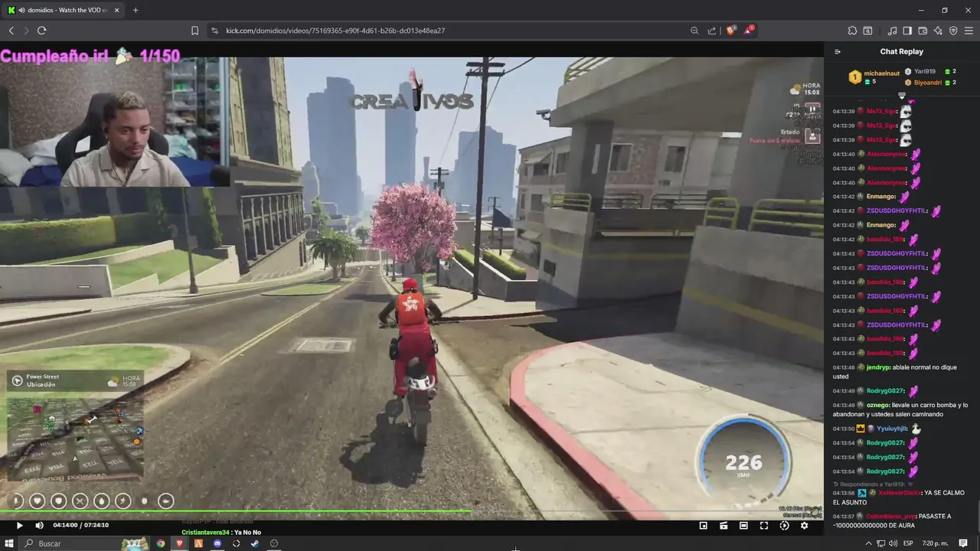
Task: Go back to previous browser page
Action: click(11, 31)
